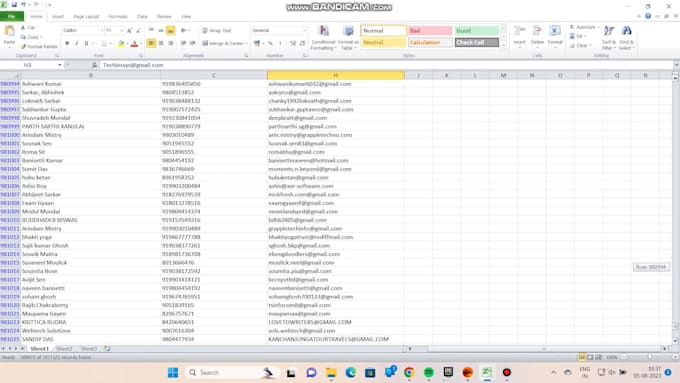Screen dimensions: 680x383
Task: Switch to the Review tab
Action: (164, 16)
